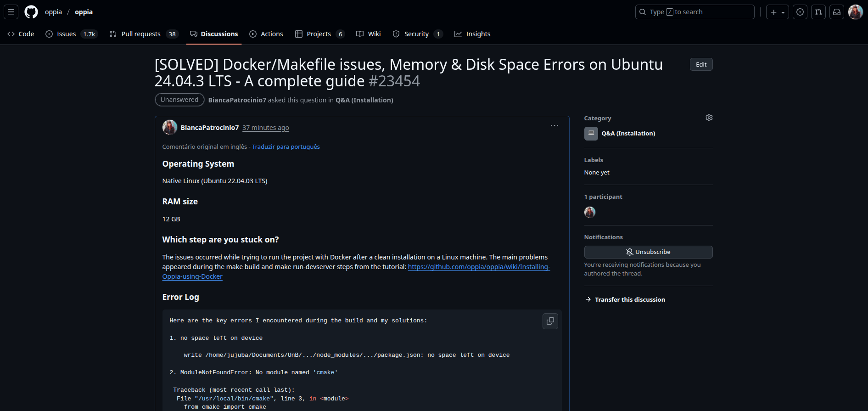Click Edit to change discussion title
The height and width of the screenshot is (411, 868).
[x=700, y=65]
